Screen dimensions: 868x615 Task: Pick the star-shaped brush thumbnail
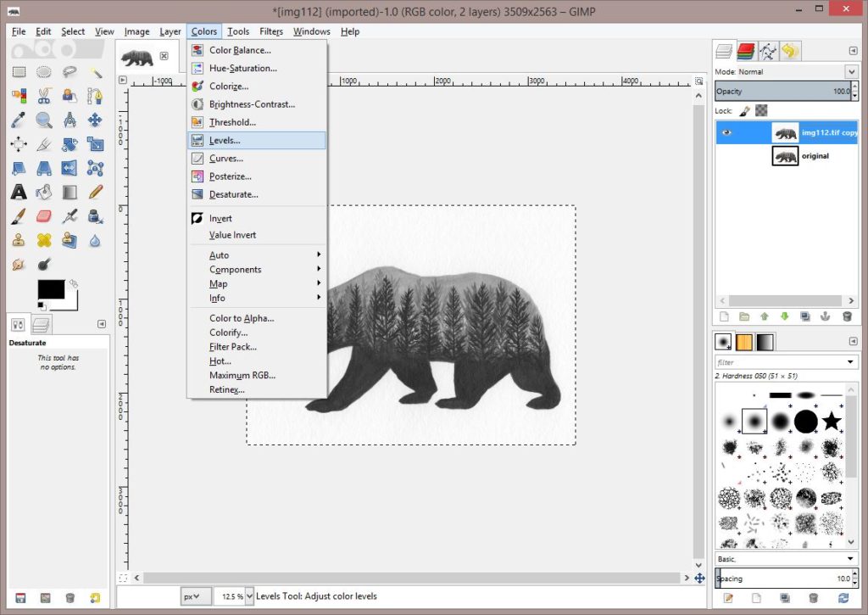pyautogui.click(x=831, y=422)
